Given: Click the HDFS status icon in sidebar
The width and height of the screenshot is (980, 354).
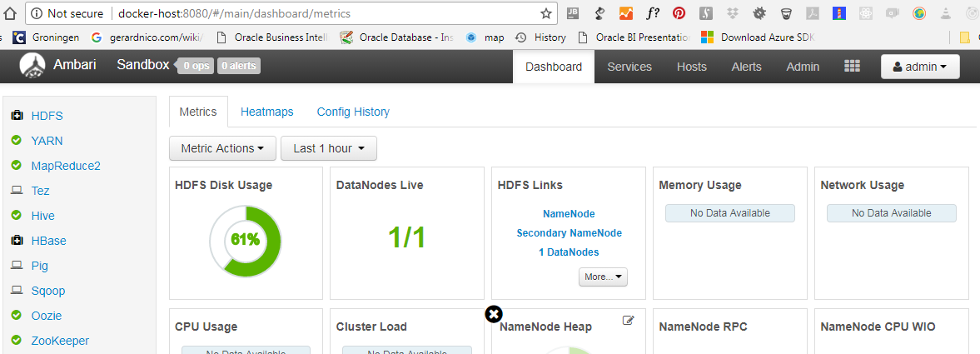Looking at the screenshot, I should point(17,116).
